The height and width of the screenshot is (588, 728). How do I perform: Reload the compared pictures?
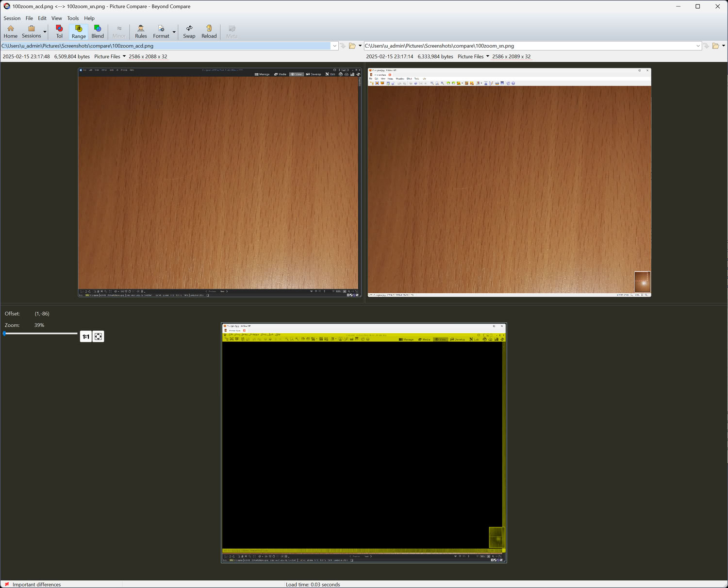tap(209, 32)
